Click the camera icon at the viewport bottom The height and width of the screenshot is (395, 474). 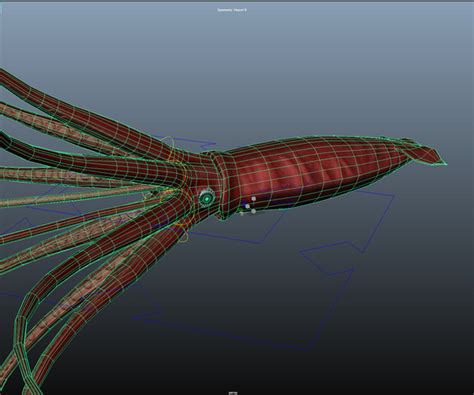(x=233, y=393)
